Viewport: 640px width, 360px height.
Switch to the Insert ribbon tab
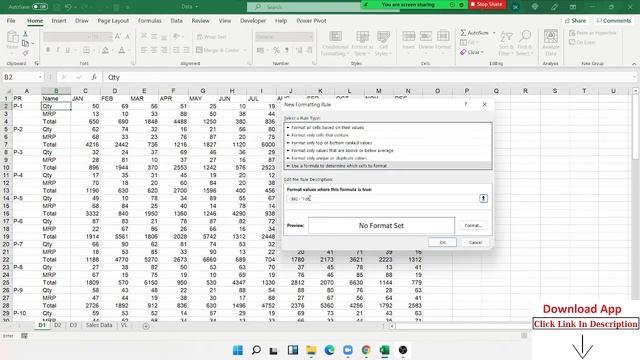click(x=59, y=20)
